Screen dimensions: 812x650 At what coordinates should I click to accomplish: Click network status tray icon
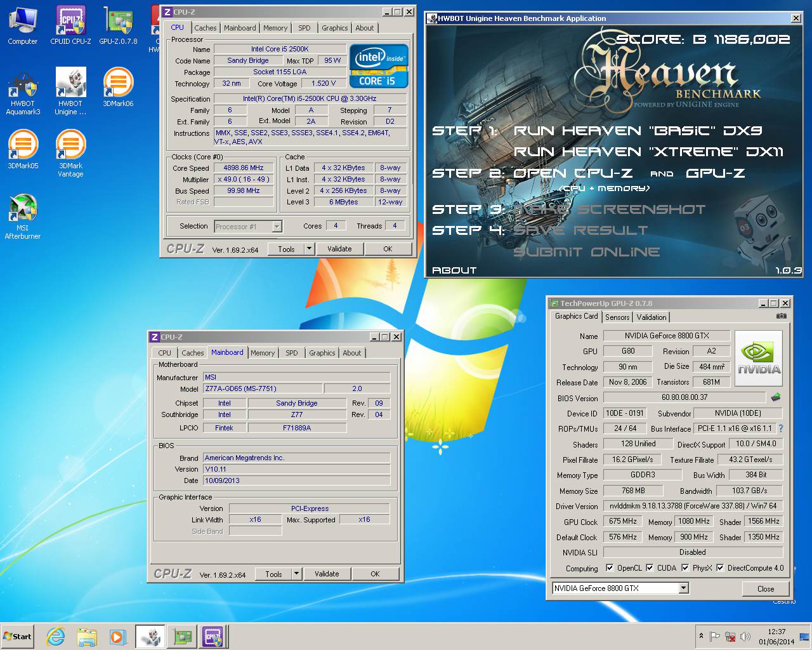pyautogui.click(x=731, y=637)
